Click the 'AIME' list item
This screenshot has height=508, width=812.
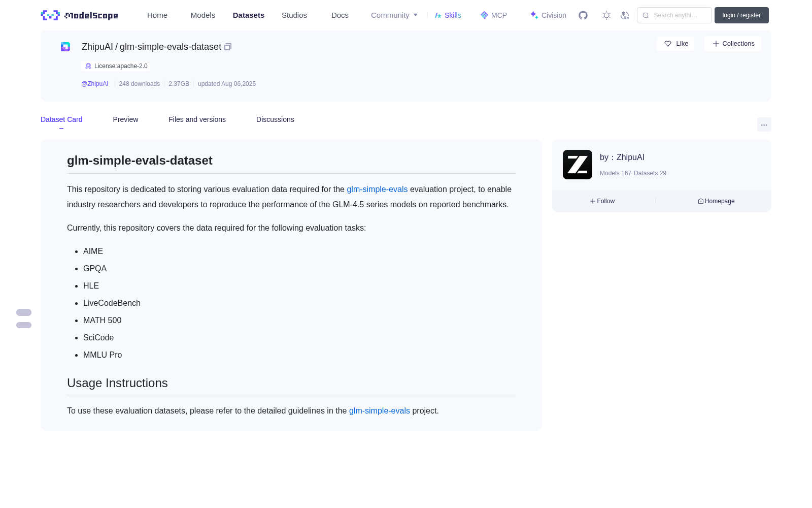(93, 251)
